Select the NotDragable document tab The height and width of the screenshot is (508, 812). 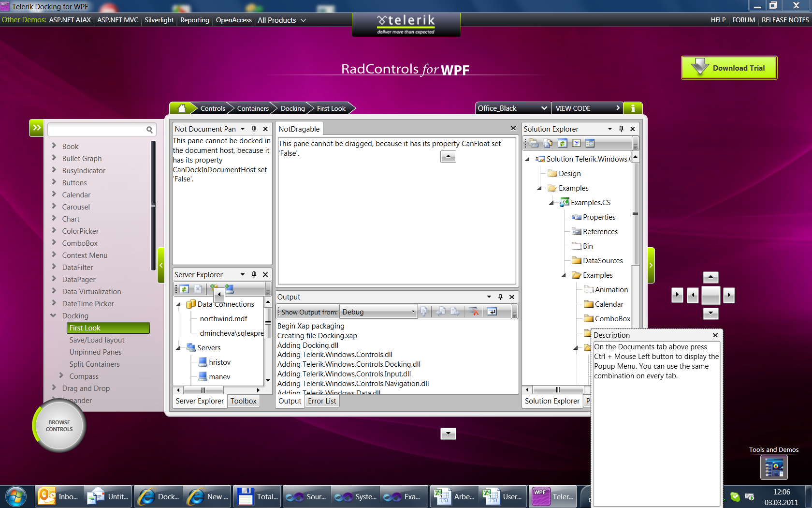(x=299, y=129)
